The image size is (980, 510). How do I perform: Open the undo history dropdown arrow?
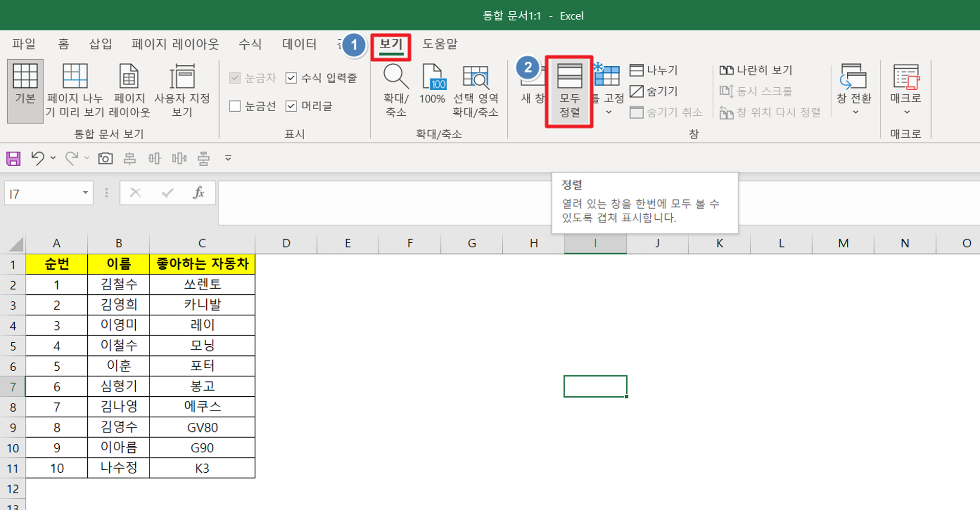[x=53, y=159]
